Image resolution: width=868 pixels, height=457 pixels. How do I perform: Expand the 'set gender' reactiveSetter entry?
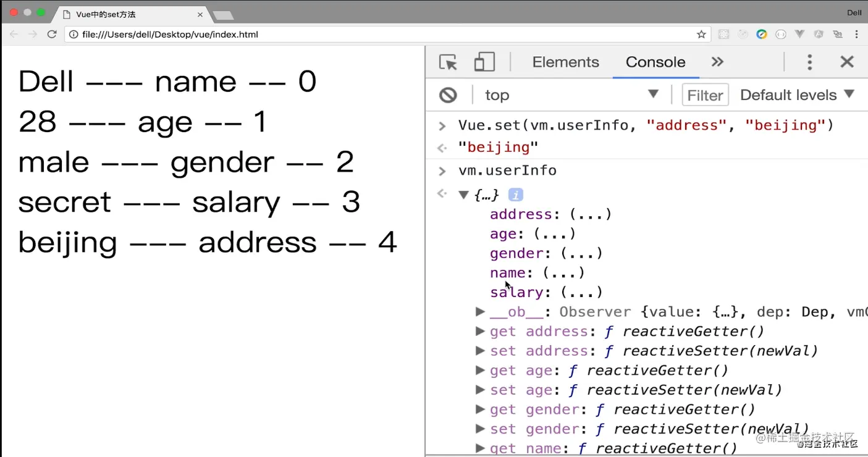pos(480,429)
